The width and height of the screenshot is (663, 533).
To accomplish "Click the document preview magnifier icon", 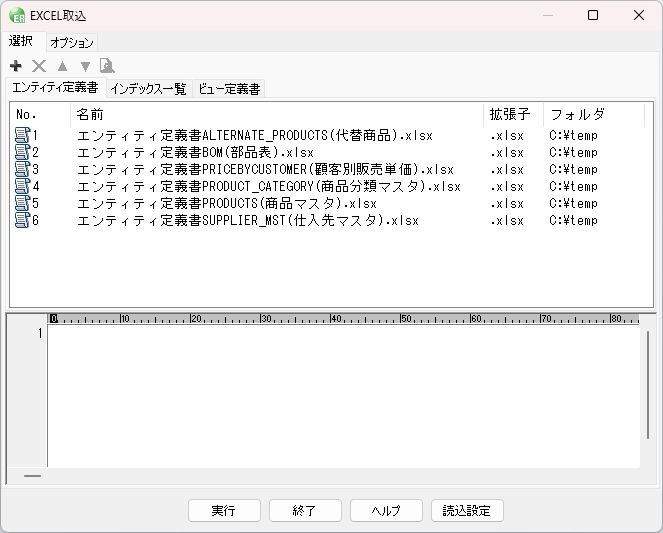I will coord(107,66).
